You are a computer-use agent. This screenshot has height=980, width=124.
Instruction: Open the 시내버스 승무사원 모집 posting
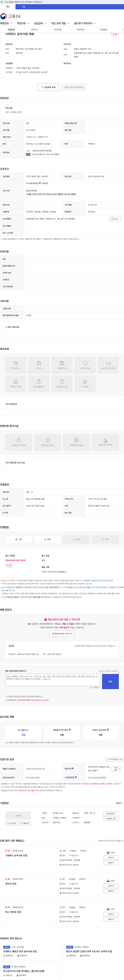pos(16,856)
